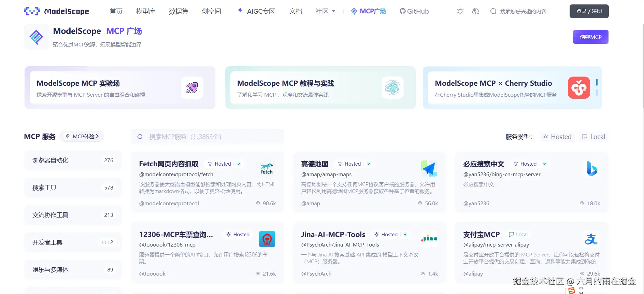Select the 娱乐与多媒体 category
Image resolution: width=644 pixels, height=294 pixels.
click(x=73, y=270)
